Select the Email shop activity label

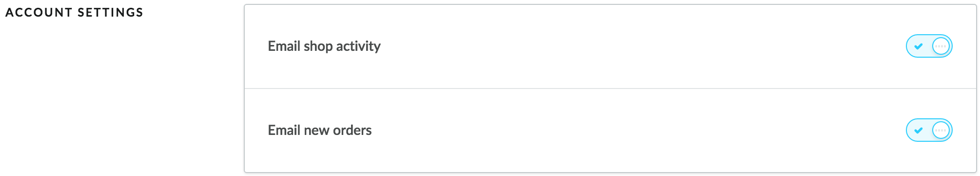click(324, 46)
